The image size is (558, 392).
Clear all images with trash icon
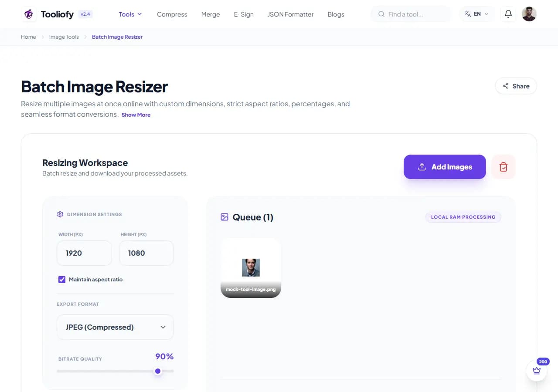click(x=504, y=167)
